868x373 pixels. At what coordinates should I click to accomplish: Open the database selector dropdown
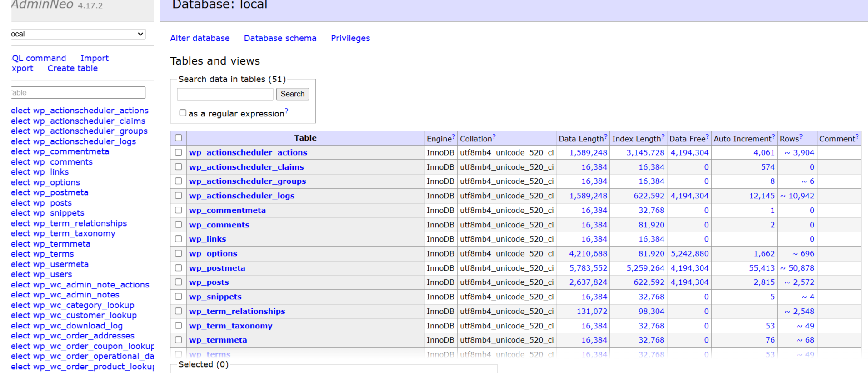(78, 34)
